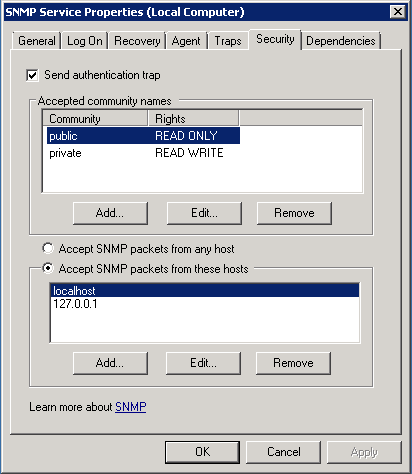Go to the Recovery tab
Image resolution: width=412 pixels, height=474 pixels.
point(137,41)
